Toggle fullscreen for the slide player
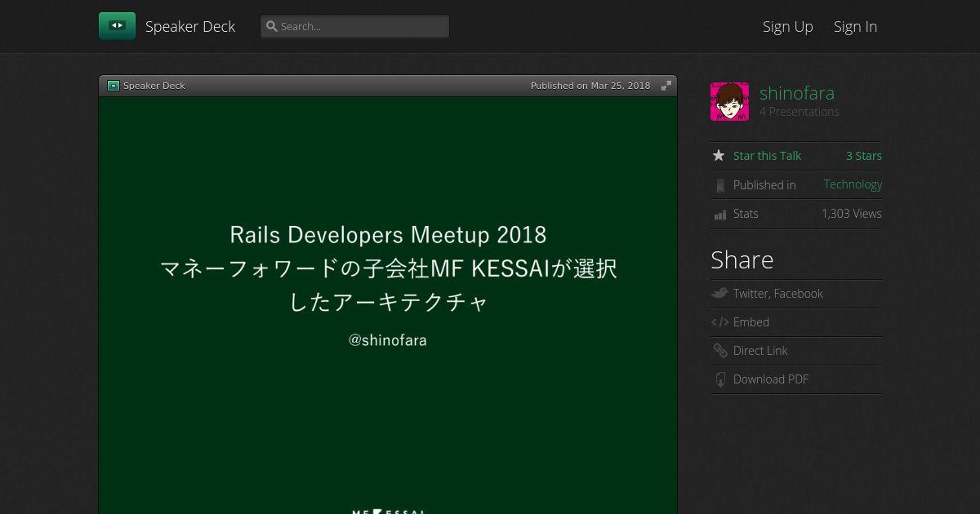980x514 pixels. [x=666, y=86]
